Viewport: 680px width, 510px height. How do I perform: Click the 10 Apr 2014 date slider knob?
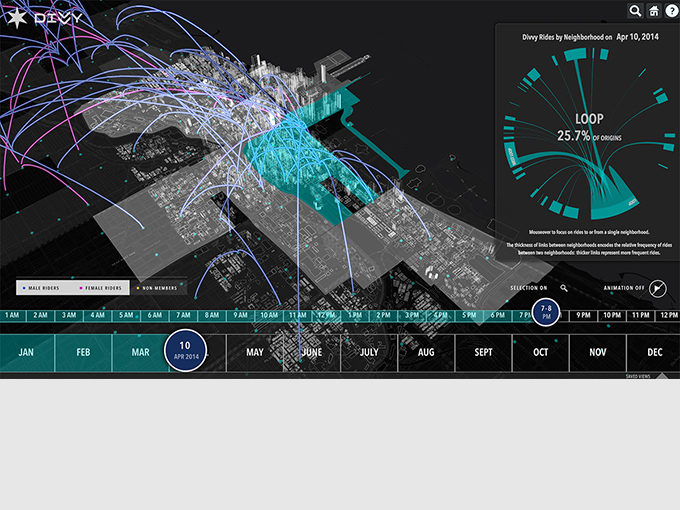point(186,350)
